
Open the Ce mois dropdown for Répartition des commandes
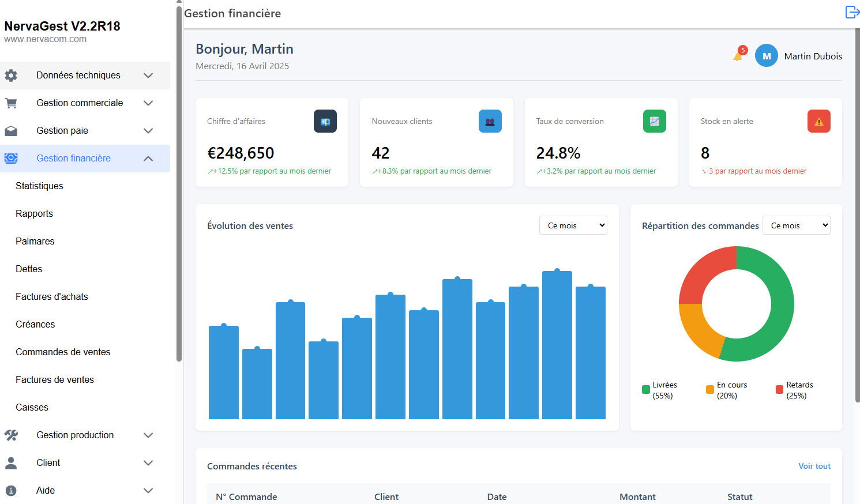tap(796, 225)
